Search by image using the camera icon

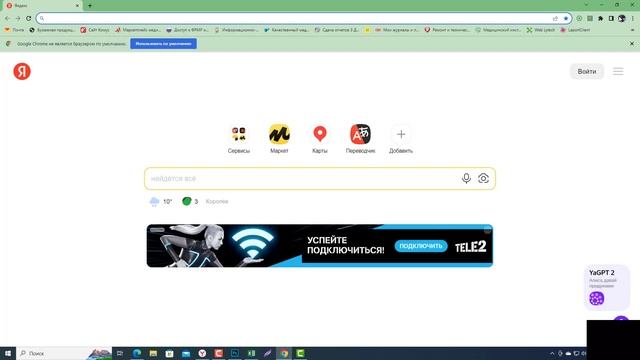tap(483, 178)
